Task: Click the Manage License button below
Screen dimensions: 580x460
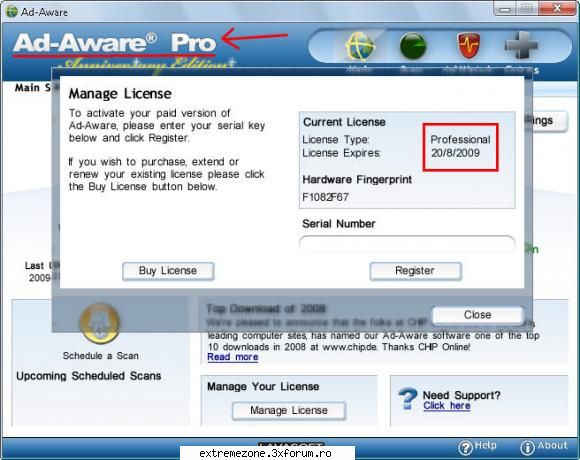Action: [x=289, y=410]
